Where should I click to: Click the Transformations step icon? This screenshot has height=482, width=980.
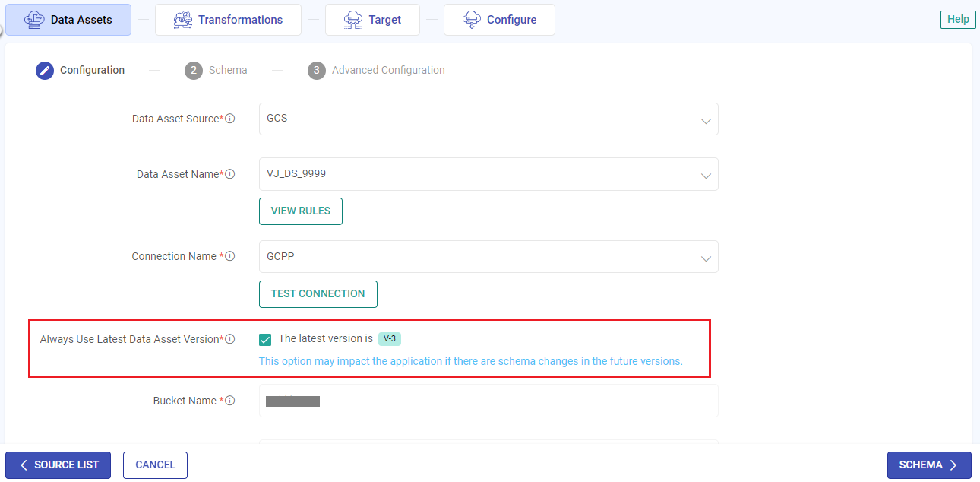click(182, 20)
